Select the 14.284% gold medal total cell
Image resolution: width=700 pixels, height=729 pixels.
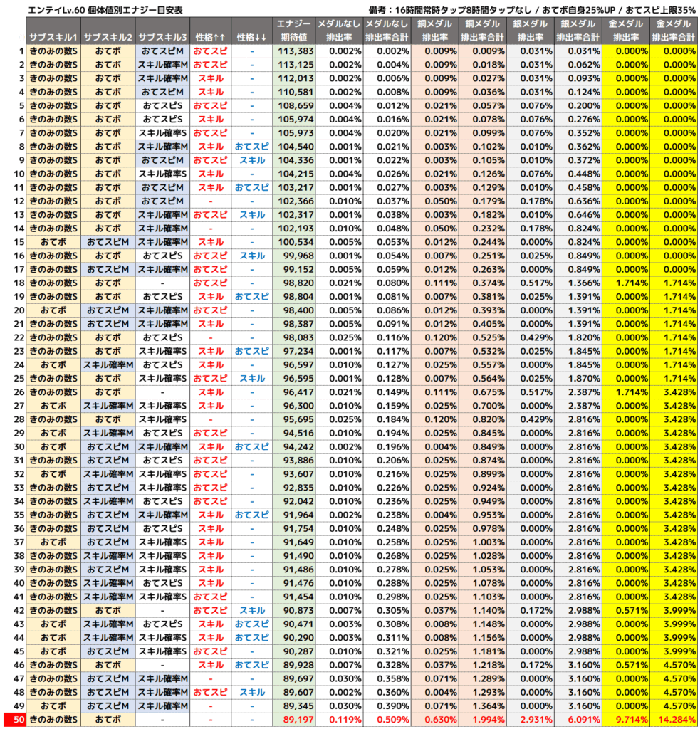pyautogui.click(x=674, y=720)
